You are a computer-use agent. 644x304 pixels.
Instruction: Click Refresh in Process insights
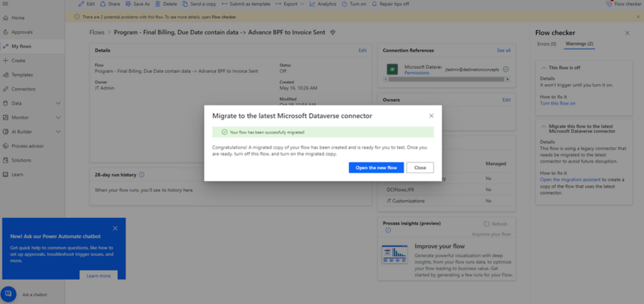coord(496,224)
